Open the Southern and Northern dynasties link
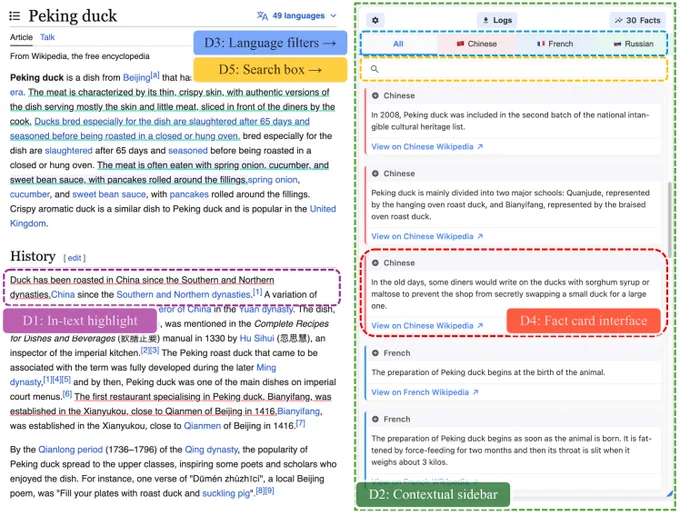 coord(184,294)
